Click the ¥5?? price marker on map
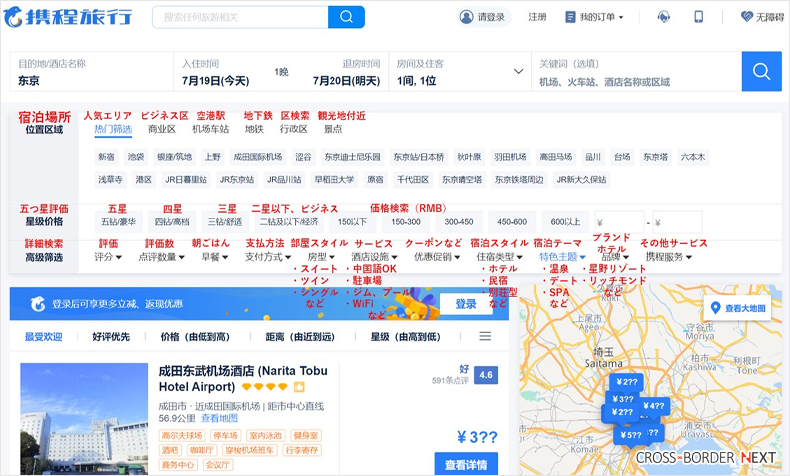 point(630,435)
